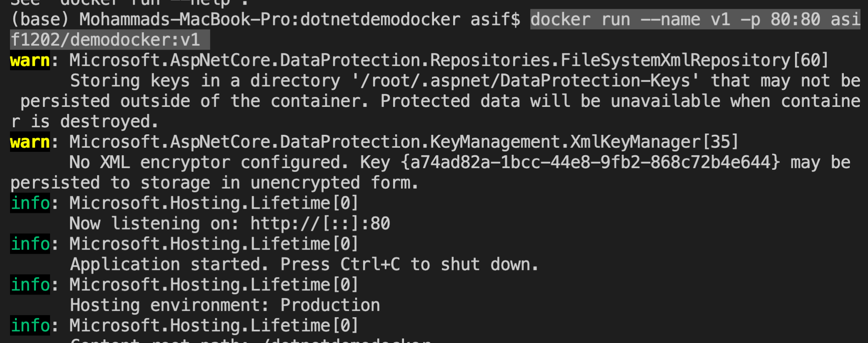Viewport: 868px width, 343px height.
Task: Click the first yellow warn label
Action: coord(30,61)
